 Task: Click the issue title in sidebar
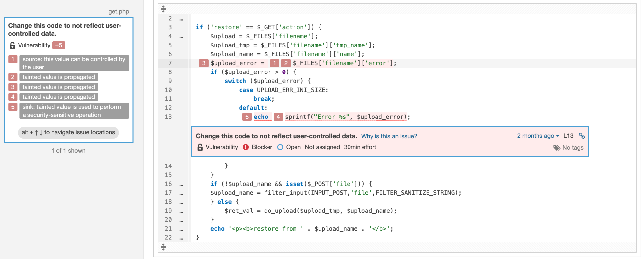(x=64, y=29)
